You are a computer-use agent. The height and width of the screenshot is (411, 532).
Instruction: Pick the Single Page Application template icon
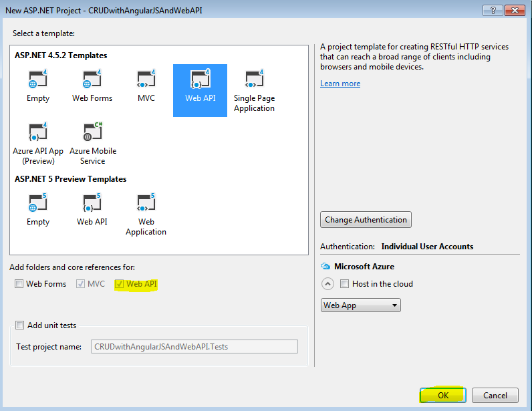click(x=254, y=79)
